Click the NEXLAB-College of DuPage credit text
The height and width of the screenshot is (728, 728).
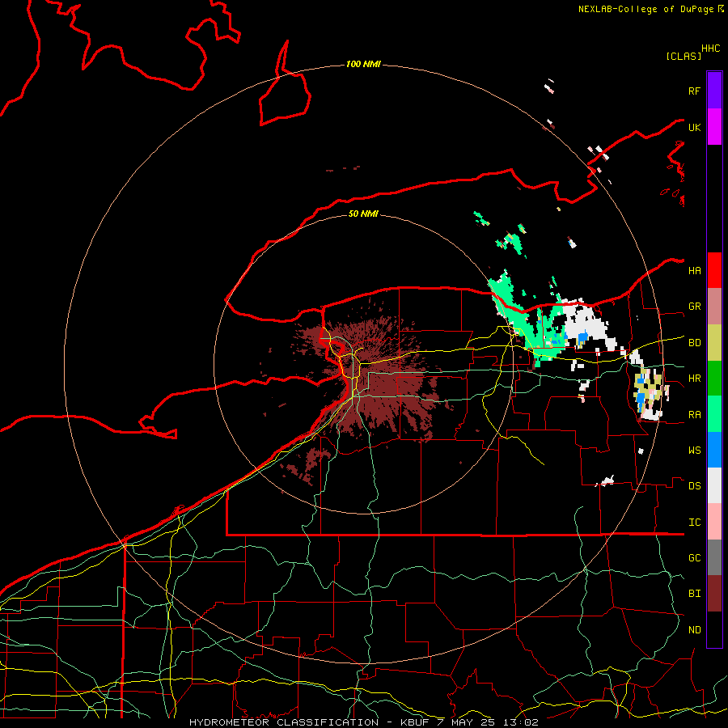(650, 9)
